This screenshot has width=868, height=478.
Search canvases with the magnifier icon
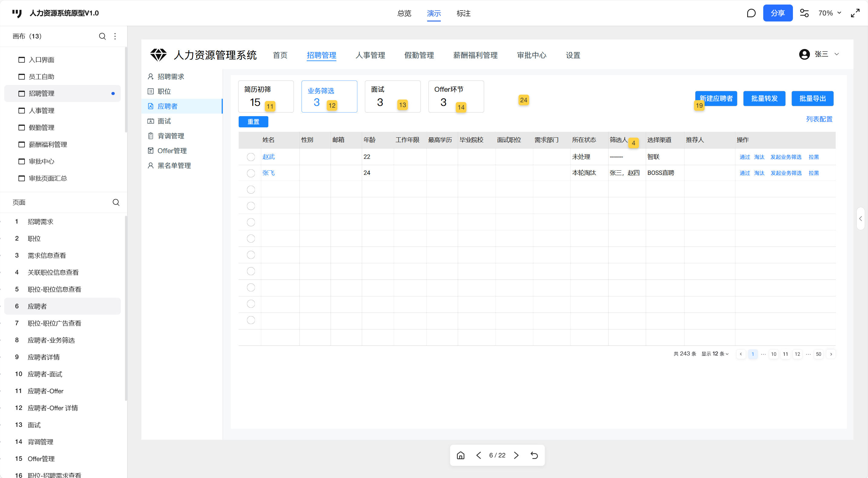coord(102,36)
